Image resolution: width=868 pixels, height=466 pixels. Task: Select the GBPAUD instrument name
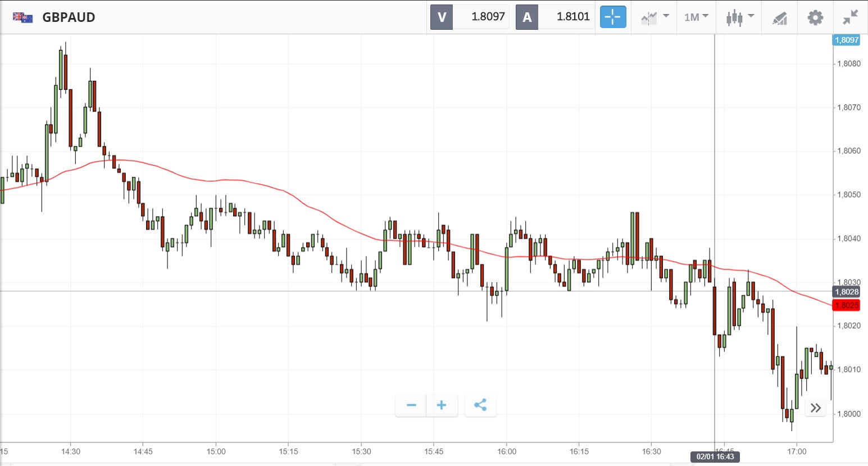click(x=69, y=17)
